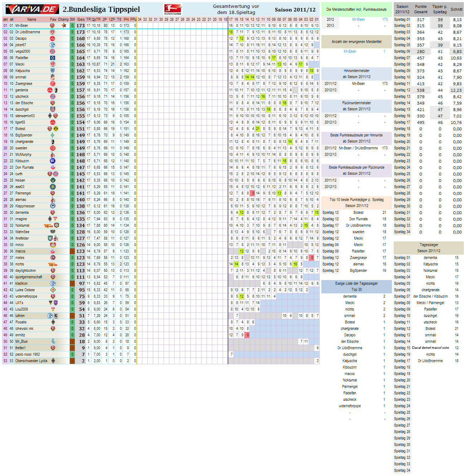Click duschgel's favourite club crest
466x476 pixels.
53,109
